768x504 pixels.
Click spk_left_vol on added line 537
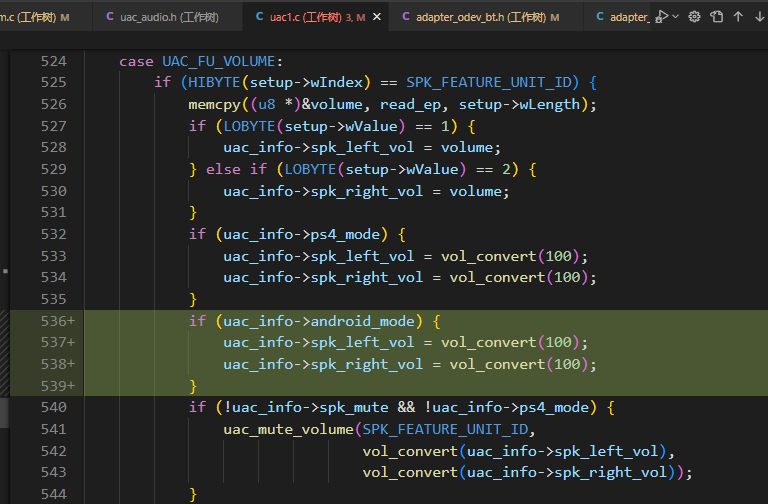tap(362, 342)
